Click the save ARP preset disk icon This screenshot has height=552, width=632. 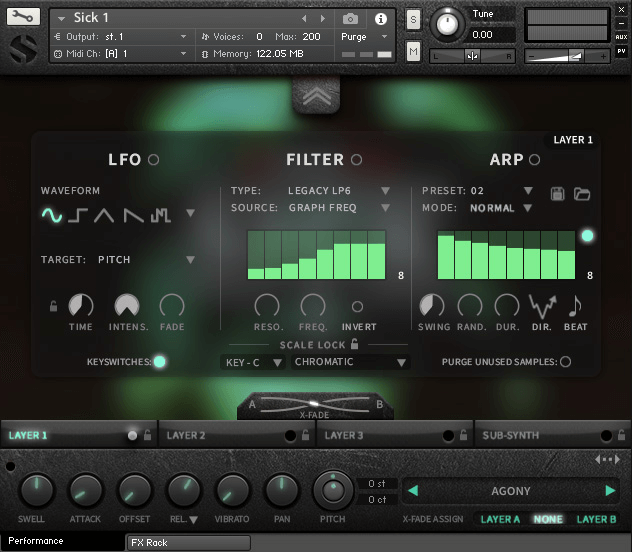pyautogui.click(x=559, y=192)
